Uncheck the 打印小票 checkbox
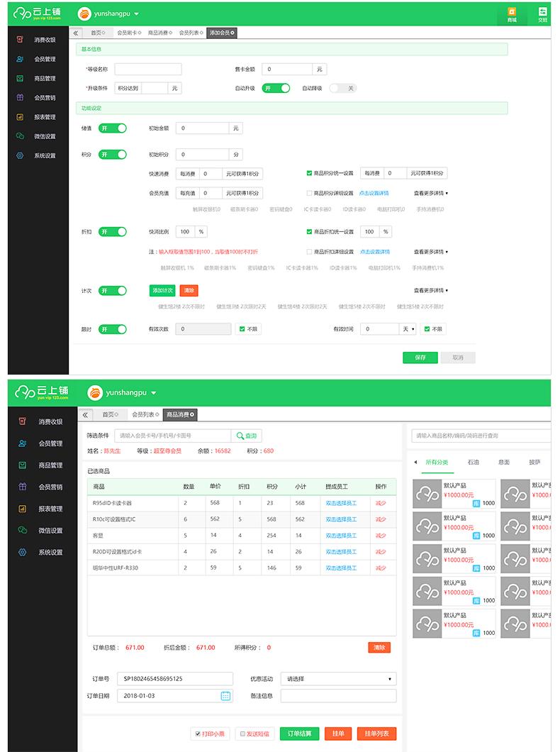 pos(198,734)
